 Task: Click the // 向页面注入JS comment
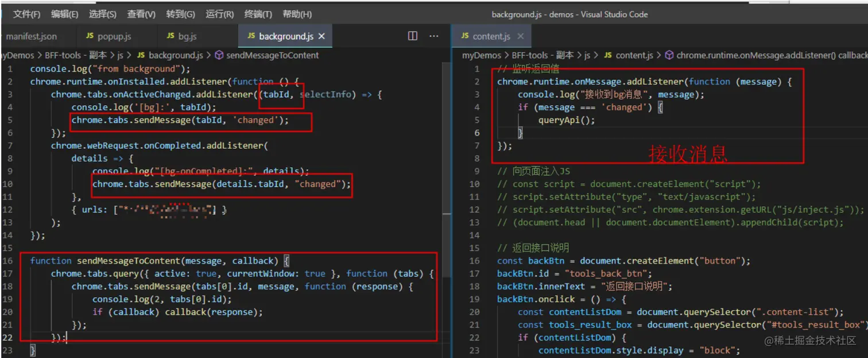click(x=533, y=171)
